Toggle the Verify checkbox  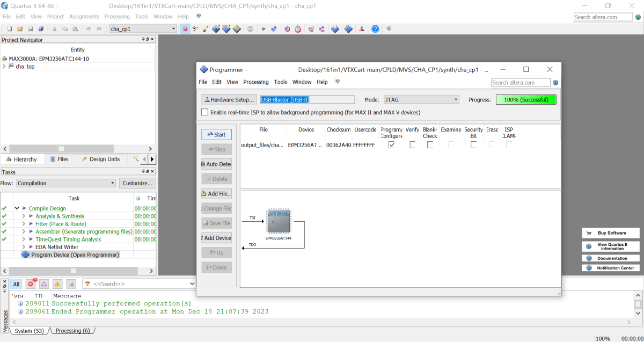[x=413, y=145]
